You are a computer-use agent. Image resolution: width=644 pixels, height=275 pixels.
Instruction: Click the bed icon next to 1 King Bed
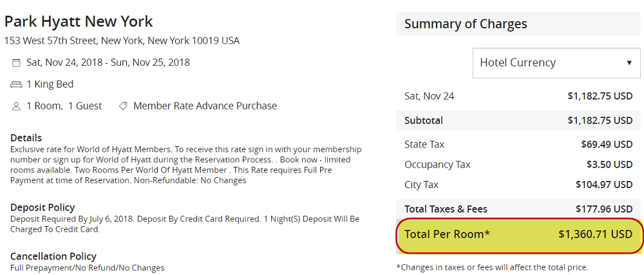(16, 84)
